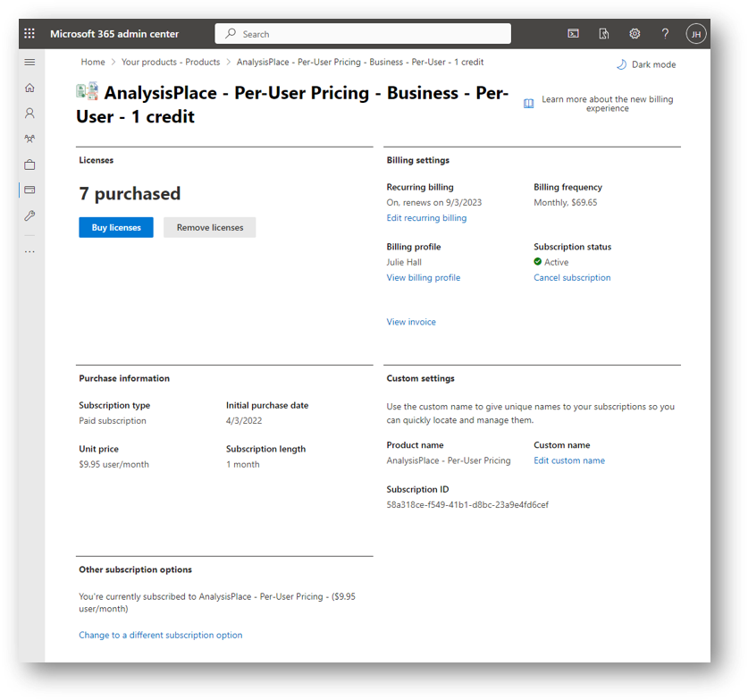Open Billing card icon in sidebar

[x=29, y=190]
